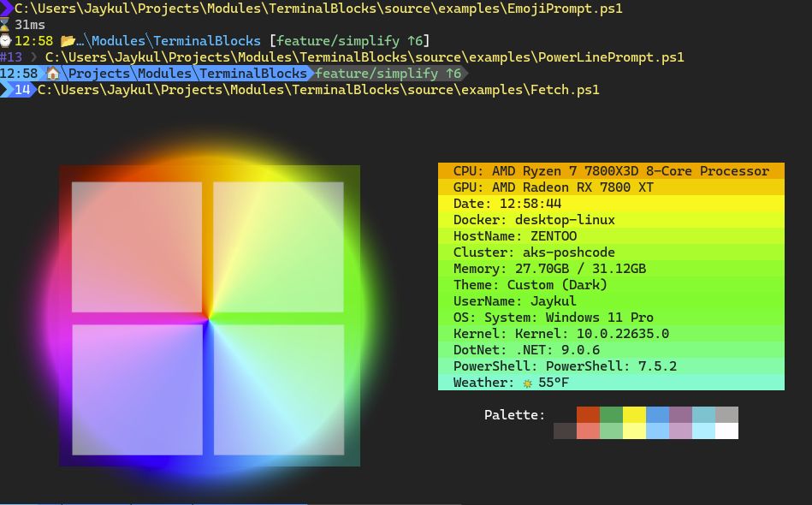Viewport: 812px width, 505px height.
Task: Pick the dark purple palette swatch
Action: pos(680,415)
